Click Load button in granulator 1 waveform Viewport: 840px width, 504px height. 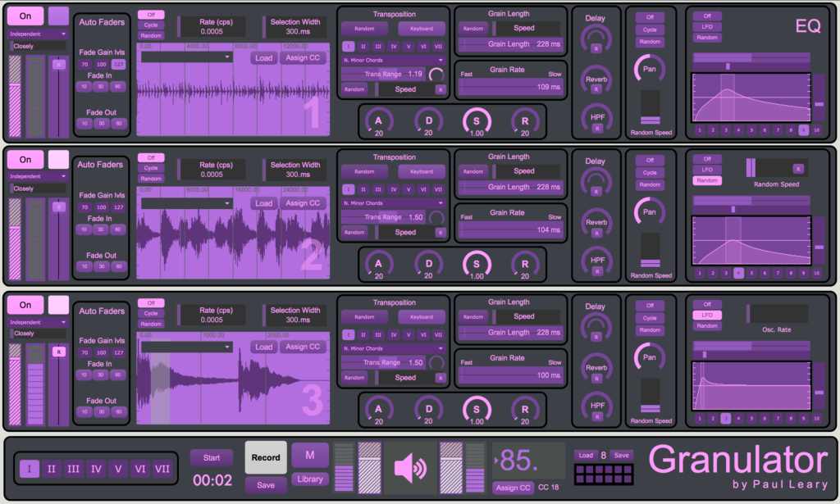pos(263,58)
